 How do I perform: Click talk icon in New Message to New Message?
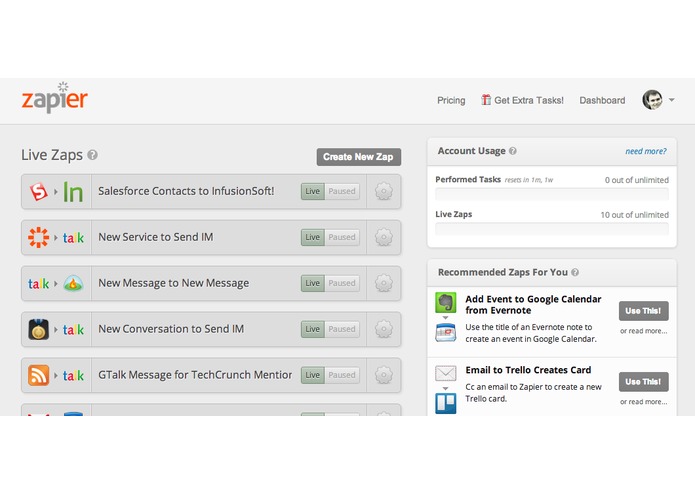(39, 284)
